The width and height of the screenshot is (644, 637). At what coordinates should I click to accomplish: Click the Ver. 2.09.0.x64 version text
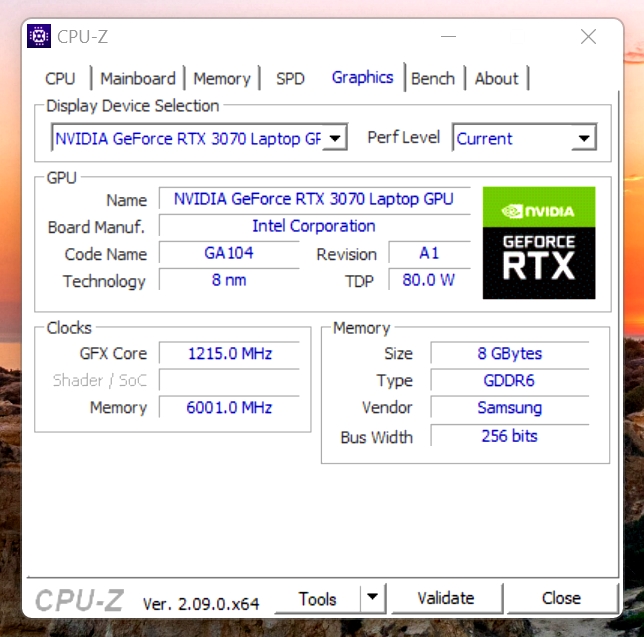[201, 603]
